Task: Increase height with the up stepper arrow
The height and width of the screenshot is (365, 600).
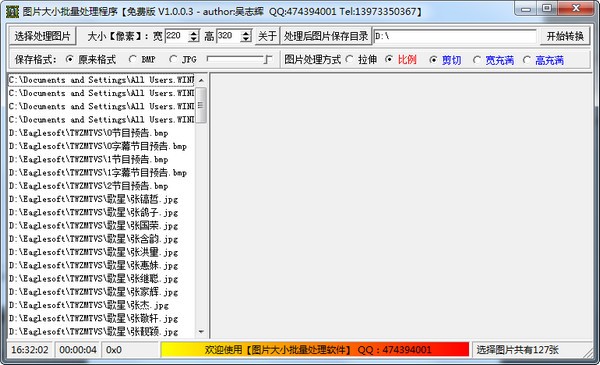Action: [246, 33]
